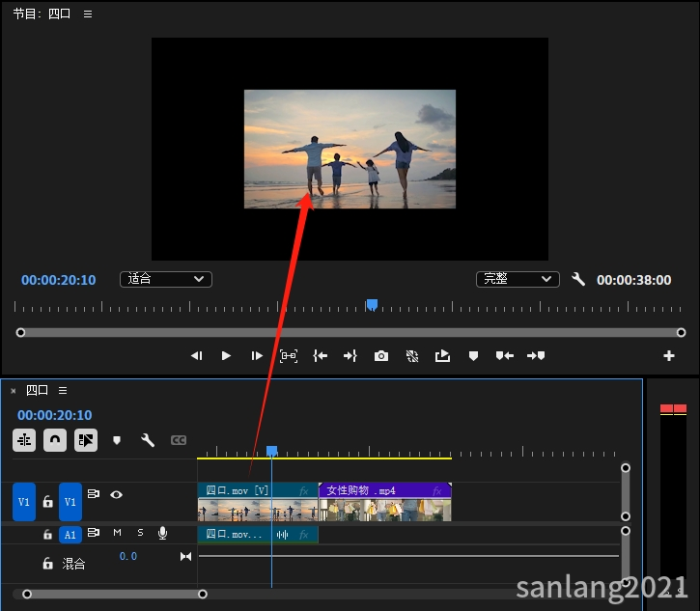Step back one frame
Screen dimensions: 700x611
197,356
